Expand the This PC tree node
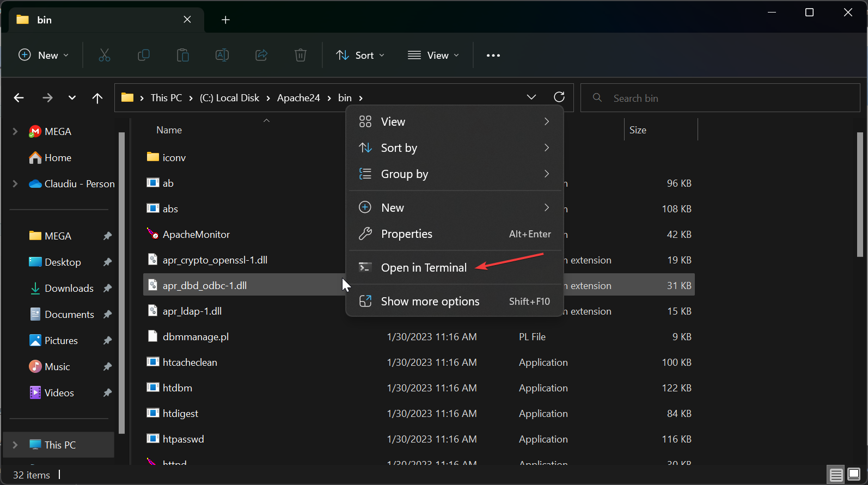 tap(15, 445)
